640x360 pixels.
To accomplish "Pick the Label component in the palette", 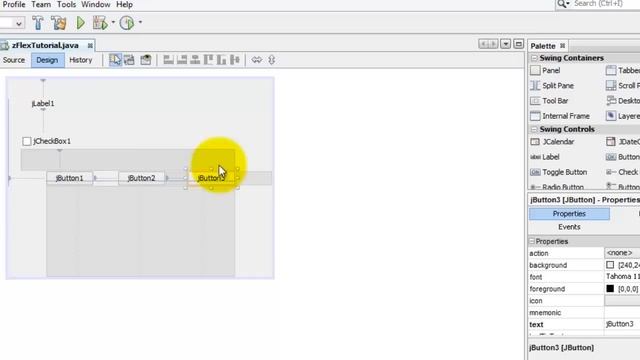I will click(x=544, y=157).
